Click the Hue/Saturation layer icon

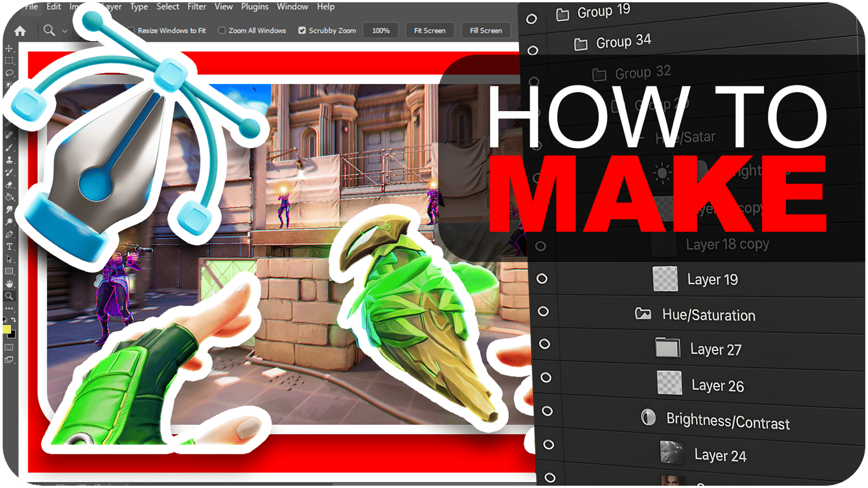(643, 314)
